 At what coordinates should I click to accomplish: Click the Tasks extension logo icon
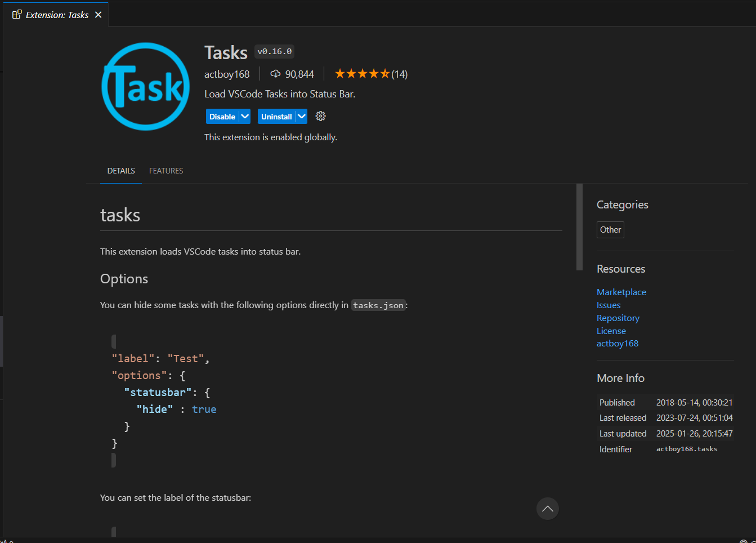click(145, 87)
